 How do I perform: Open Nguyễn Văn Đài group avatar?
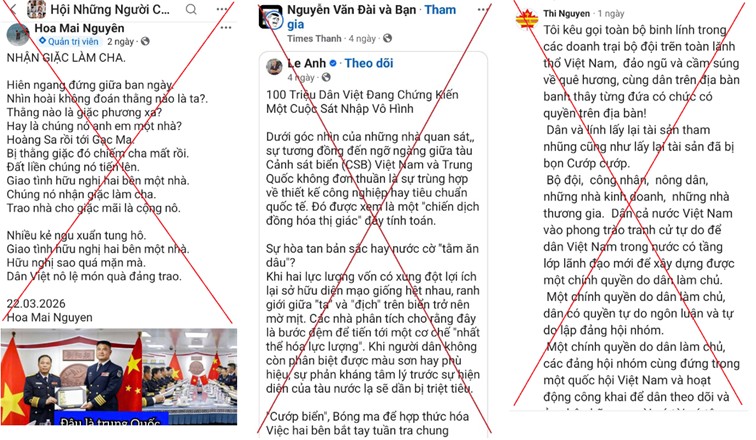271,17
